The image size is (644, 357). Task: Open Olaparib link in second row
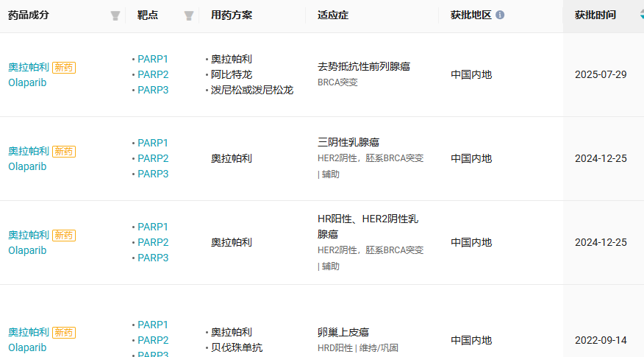[27, 166]
